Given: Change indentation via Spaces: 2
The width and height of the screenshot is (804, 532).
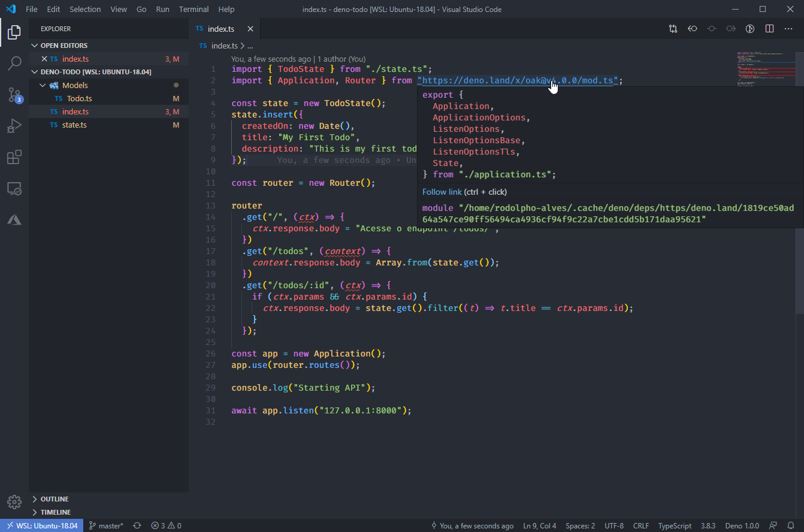Looking at the screenshot, I should tap(581, 525).
